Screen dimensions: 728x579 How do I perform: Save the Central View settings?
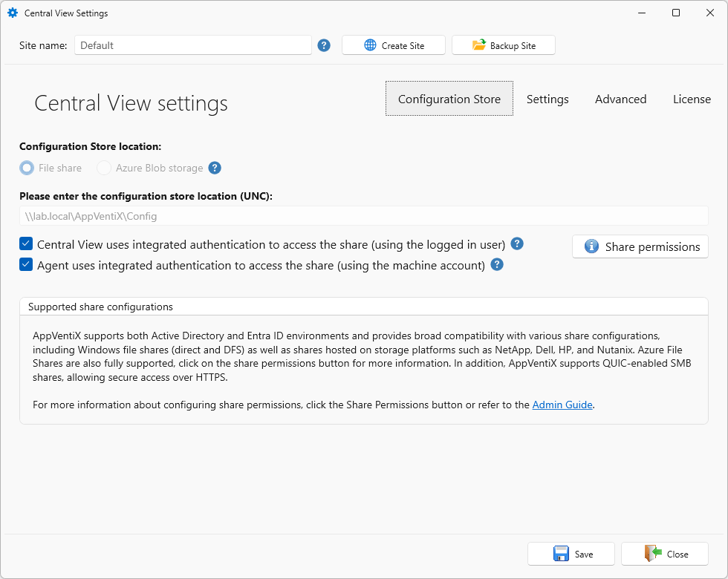pos(571,554)
